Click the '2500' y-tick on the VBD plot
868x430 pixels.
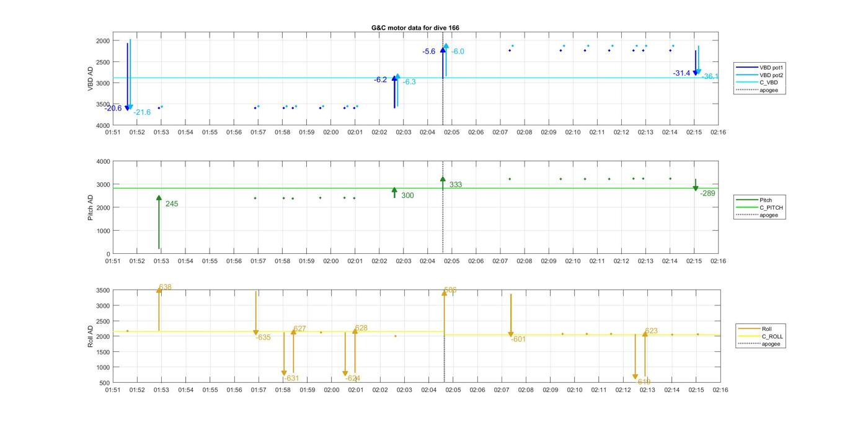click(x=103, y=62)
